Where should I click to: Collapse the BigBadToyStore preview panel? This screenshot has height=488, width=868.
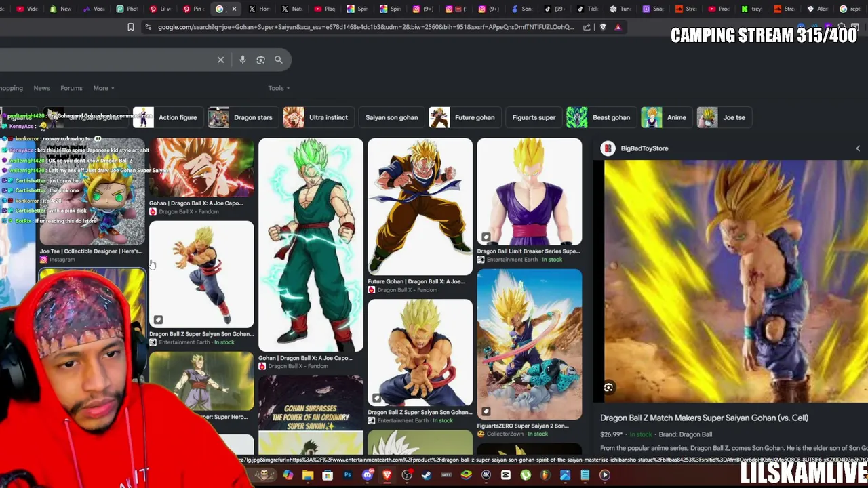858,148
